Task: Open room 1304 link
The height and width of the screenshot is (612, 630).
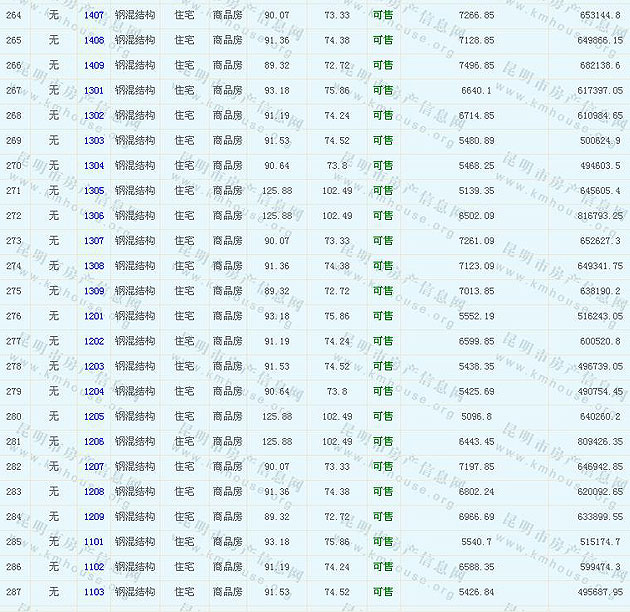Action: tap(94, 165)
